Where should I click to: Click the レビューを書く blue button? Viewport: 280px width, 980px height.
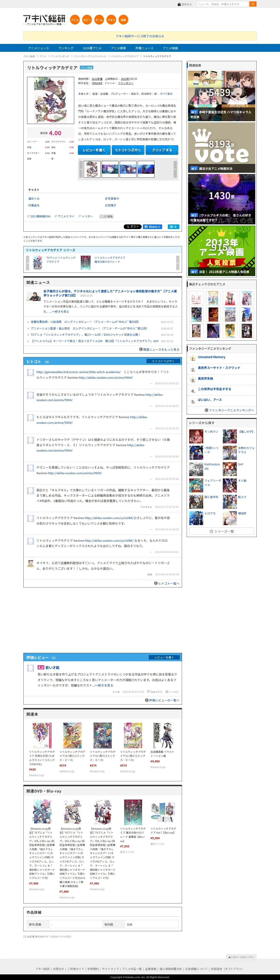94,150
